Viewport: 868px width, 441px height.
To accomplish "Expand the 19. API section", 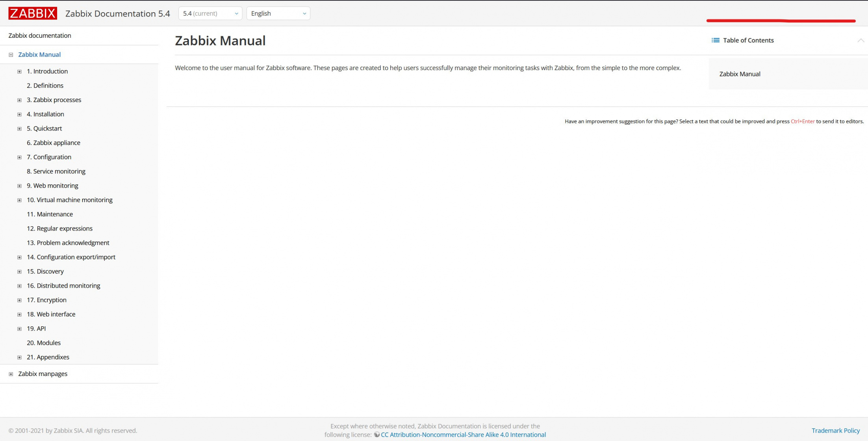I will [19, 329].
